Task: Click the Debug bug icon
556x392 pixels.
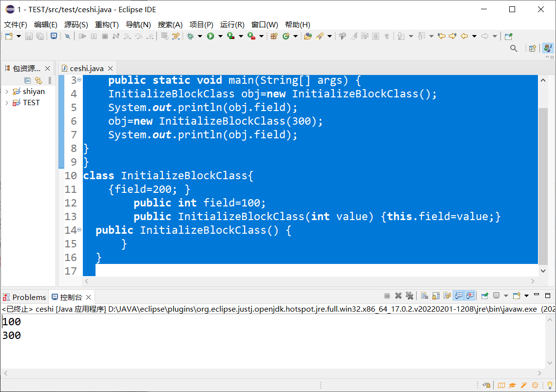Action: (x=191, y=36)
